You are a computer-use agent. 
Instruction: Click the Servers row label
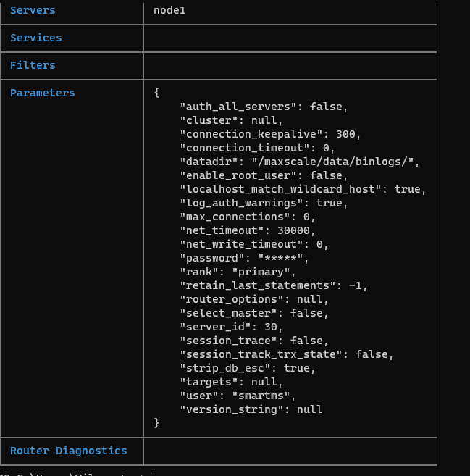tap(33, 11)
